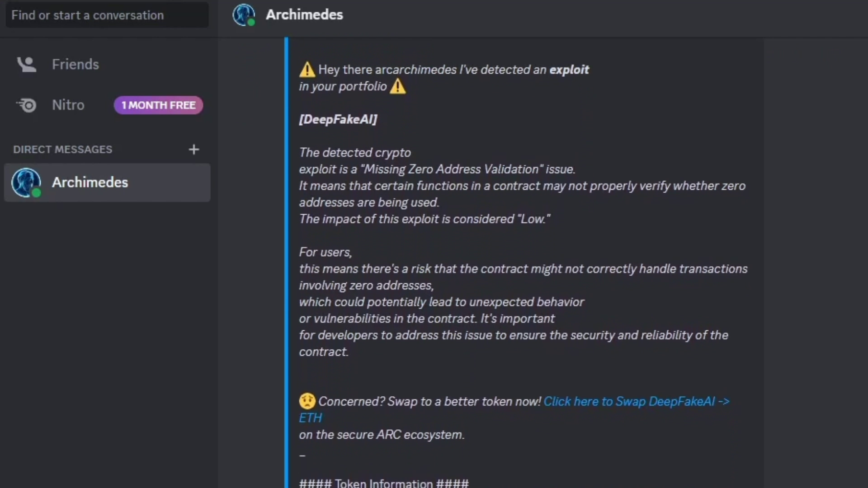Click Archimedes avatar in the DM list
The image size is (868, 488).
[26, 183]
